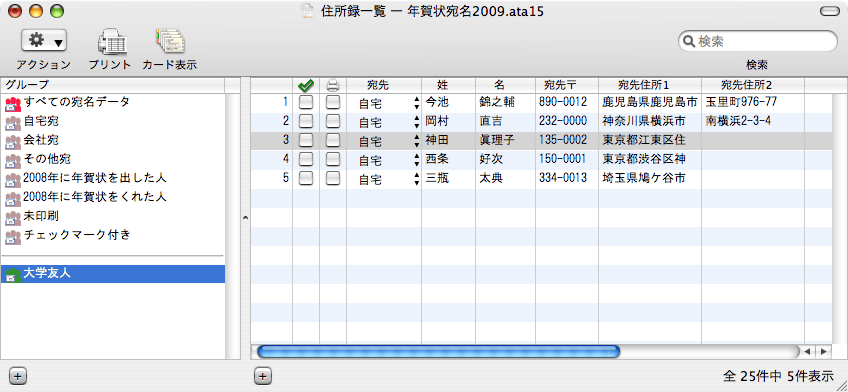
Task: Toggle check mark for 神田 row
Action: coord(306,140)
